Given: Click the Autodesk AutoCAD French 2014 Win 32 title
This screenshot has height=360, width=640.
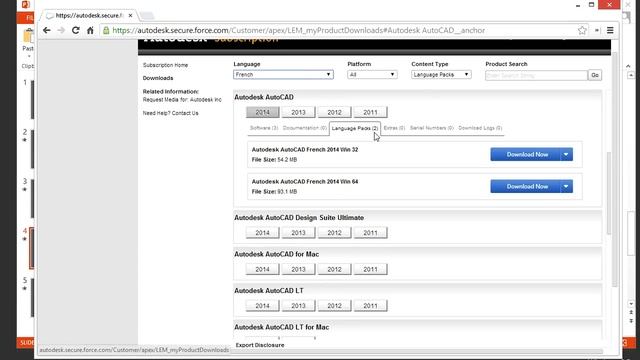Looking at the screenshot, I should tap(305, 150).
